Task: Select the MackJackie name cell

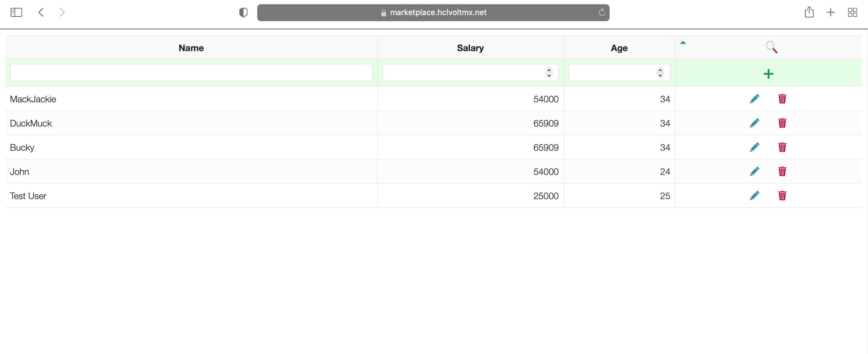Action: pos(191,99)
